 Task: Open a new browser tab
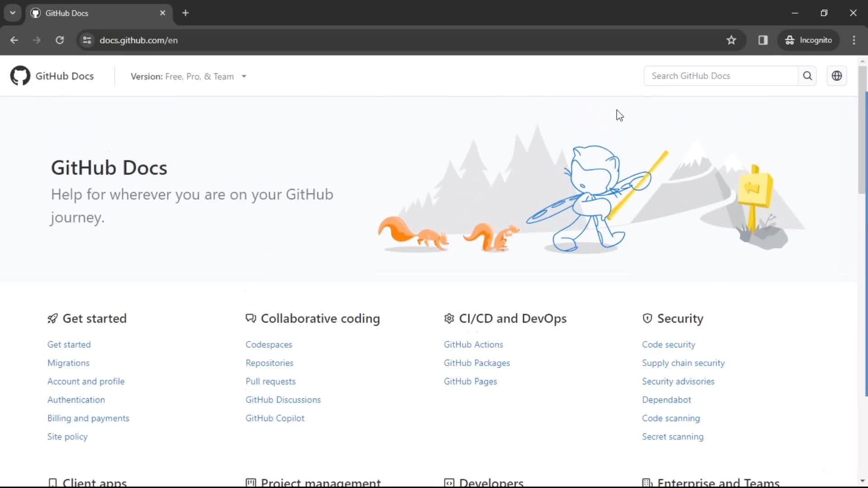coord(185,13)
